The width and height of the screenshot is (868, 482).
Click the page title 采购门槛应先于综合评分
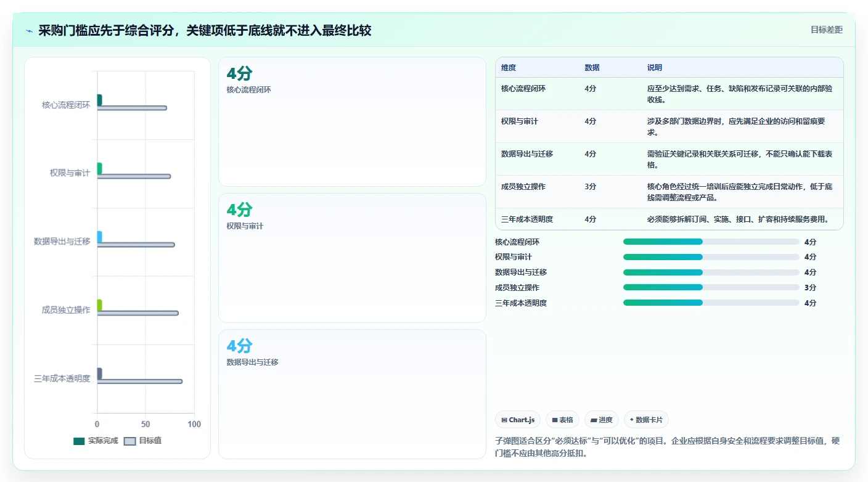(x=205, y=31)
